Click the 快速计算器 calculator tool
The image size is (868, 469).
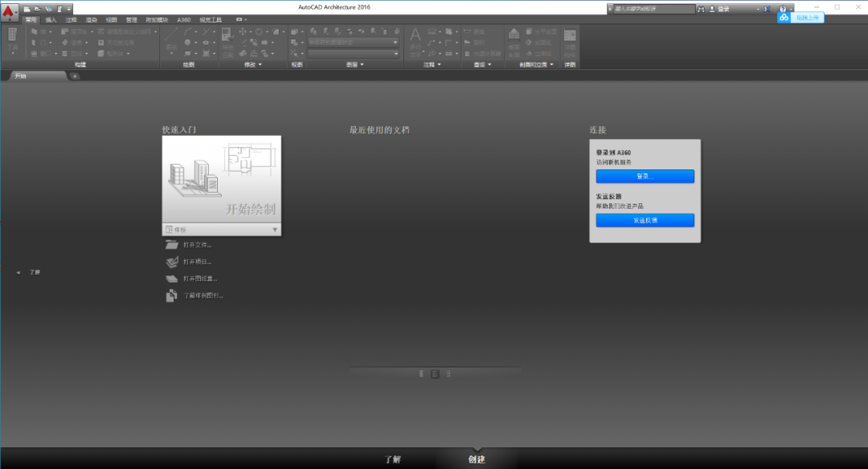(482, 54)
